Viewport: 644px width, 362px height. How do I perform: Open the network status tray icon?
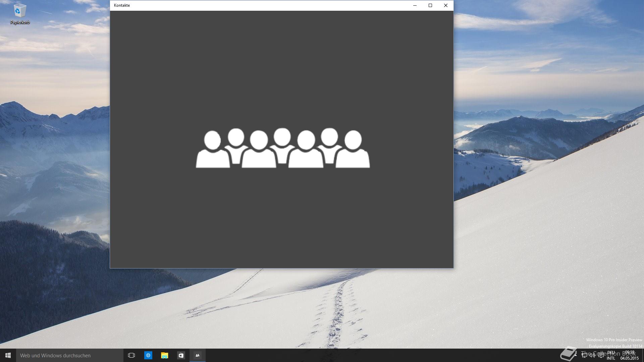584,355
